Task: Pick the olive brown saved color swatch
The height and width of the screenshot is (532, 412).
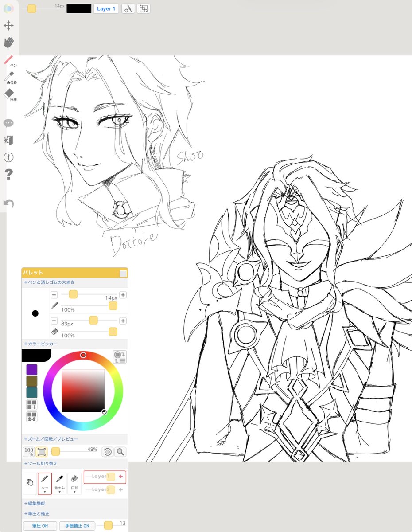Action: pos(32,381)
